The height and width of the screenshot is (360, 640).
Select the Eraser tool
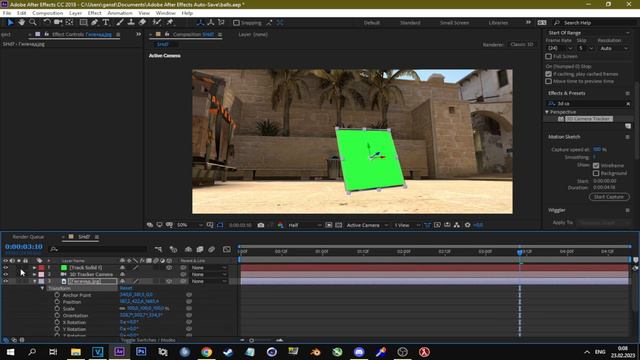click(142, 22)
